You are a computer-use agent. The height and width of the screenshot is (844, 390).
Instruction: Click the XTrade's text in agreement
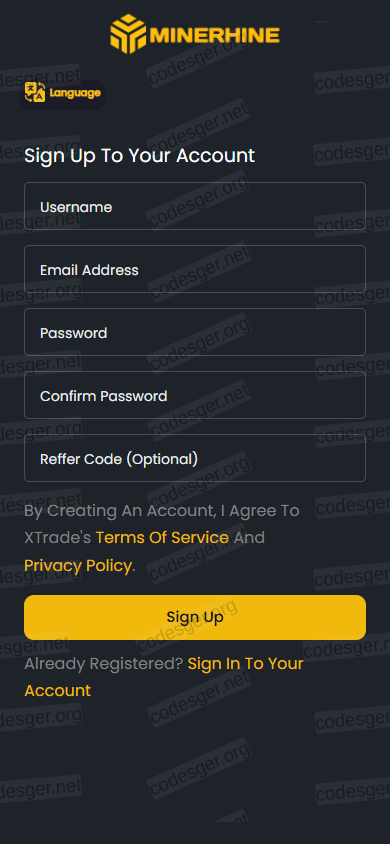click(58, 537)
